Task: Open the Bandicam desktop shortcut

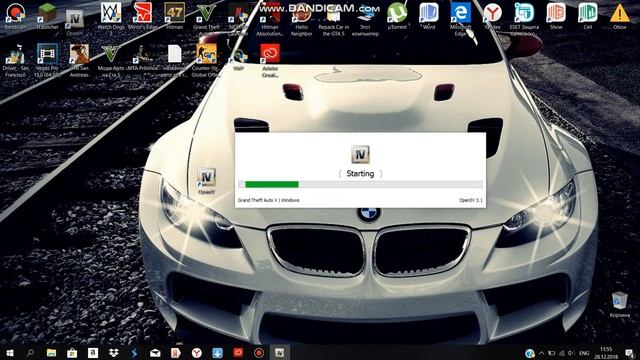Action: pos(16,16)
